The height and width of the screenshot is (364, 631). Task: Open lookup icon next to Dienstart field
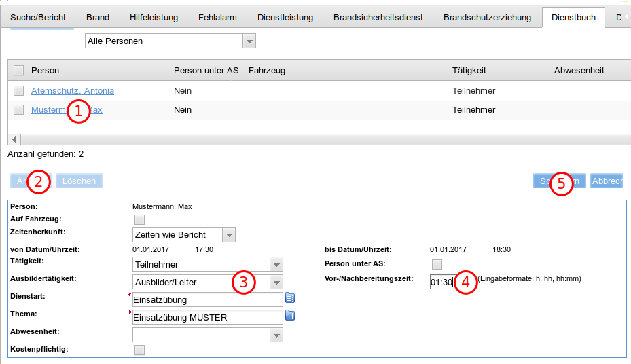290,297
